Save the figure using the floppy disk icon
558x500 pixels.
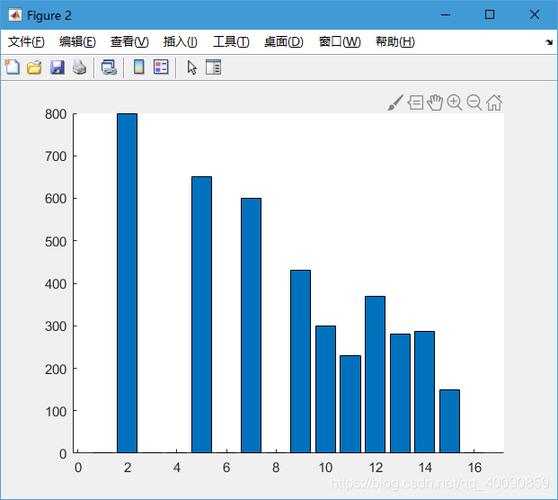[x=57, y=67]
